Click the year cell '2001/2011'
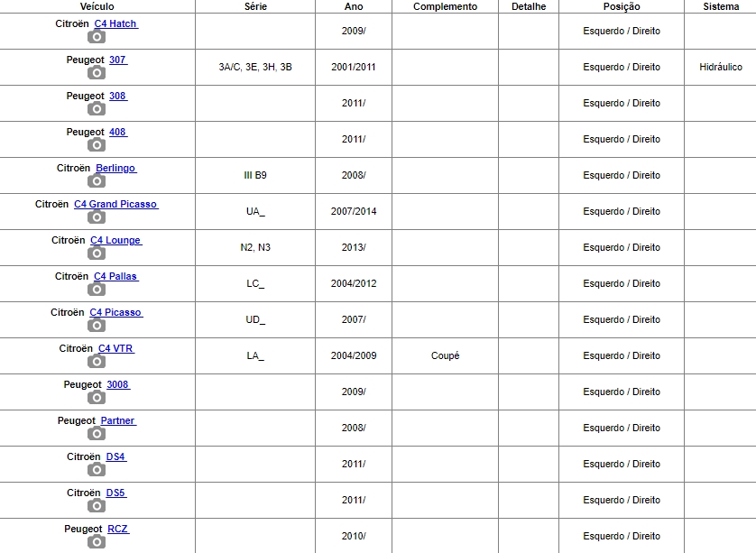 click(x=354, y=67)
